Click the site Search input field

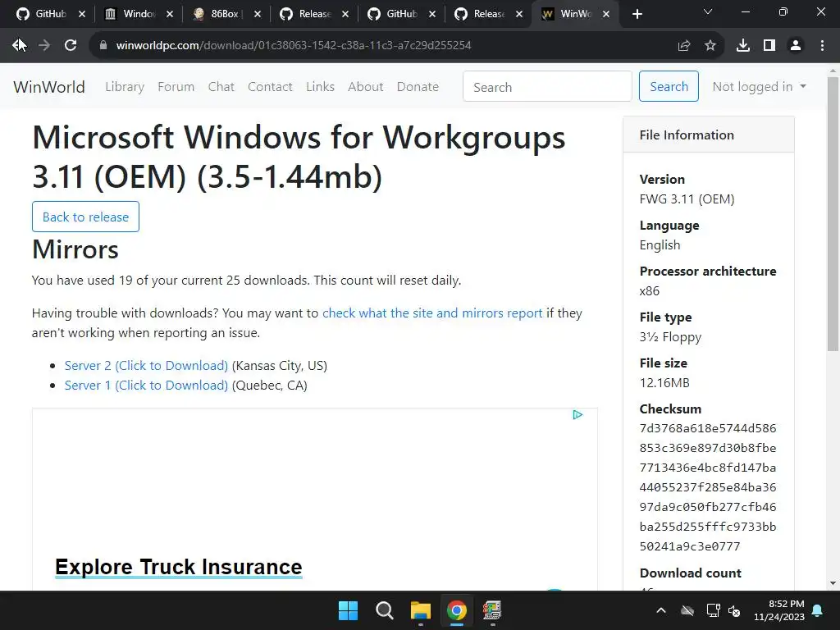pyautogui.click(x=547, y=86)
